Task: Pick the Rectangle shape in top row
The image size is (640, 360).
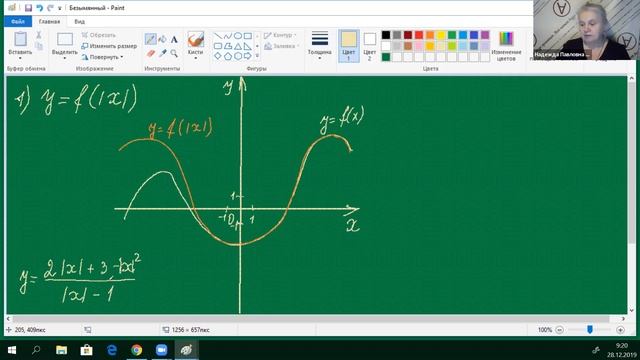Action: point(248,36)
